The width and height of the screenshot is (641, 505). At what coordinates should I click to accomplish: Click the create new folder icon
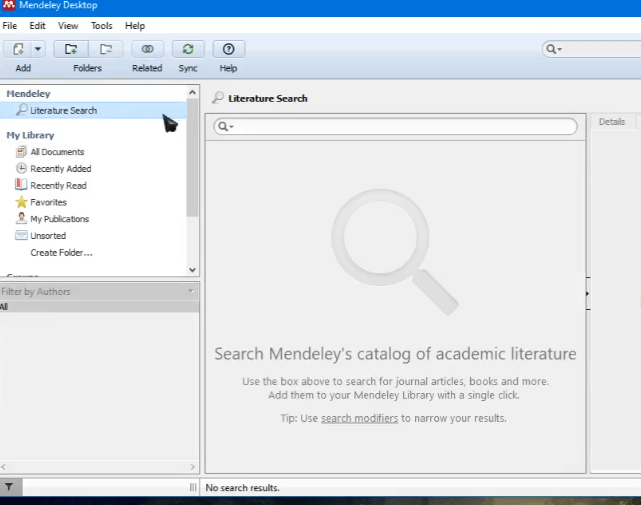70,49
